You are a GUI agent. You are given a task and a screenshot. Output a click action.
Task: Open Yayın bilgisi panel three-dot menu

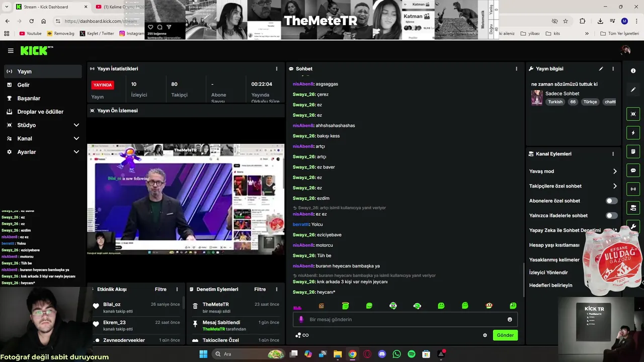coord(613,69)
